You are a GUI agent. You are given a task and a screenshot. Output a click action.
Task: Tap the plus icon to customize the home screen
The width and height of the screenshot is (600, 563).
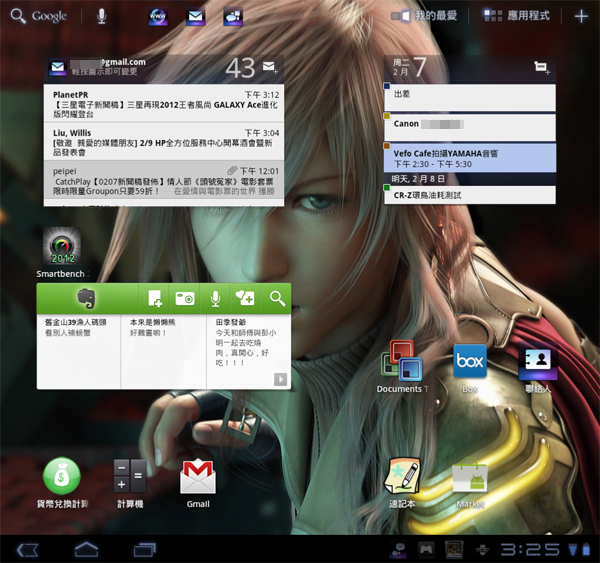pos(581,16)
